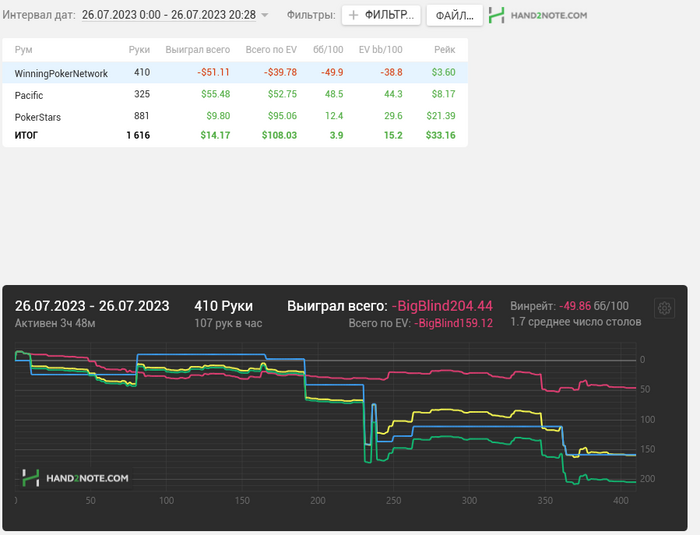Click the ФИЛЬТР button to add a filter

tap(381, 15)
